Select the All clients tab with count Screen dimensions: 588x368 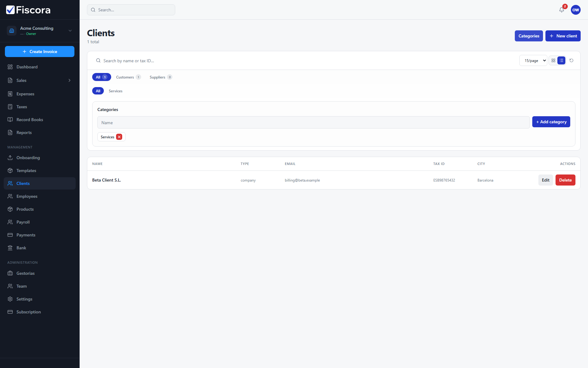(x=101, y=77)
